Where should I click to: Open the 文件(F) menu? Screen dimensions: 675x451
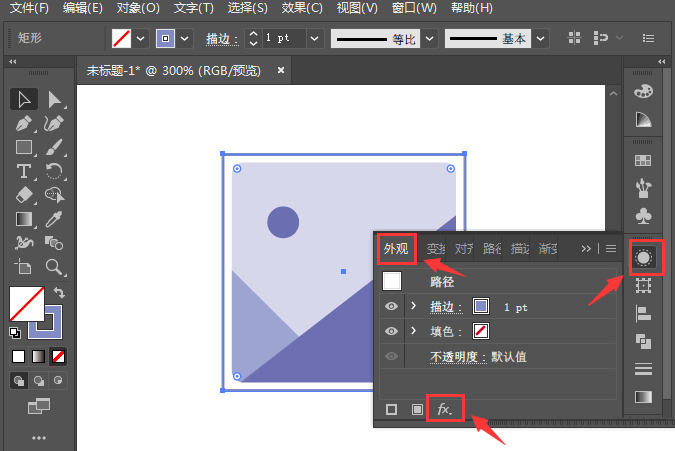pyautogui.click(x=29, y=8)
